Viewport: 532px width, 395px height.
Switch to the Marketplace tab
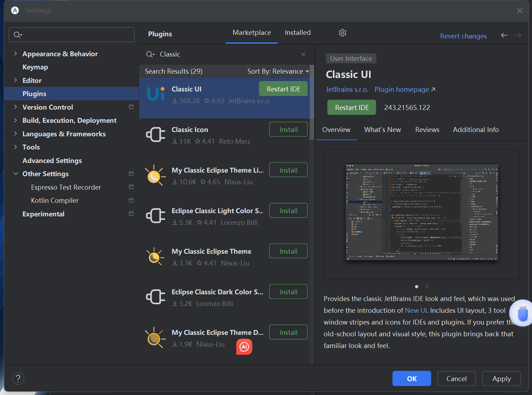(x=252, y=33)
